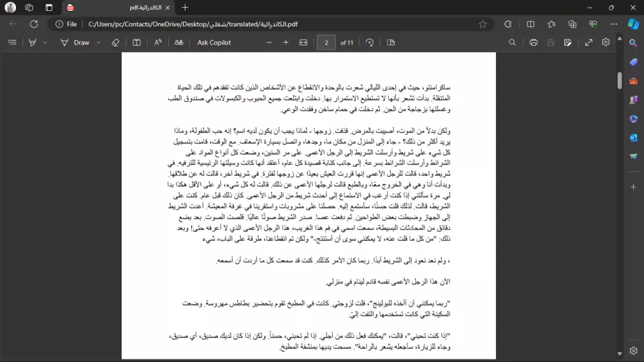Save the PDF as a copy
This screenshot has width=644, height=362.
[567, 43]
